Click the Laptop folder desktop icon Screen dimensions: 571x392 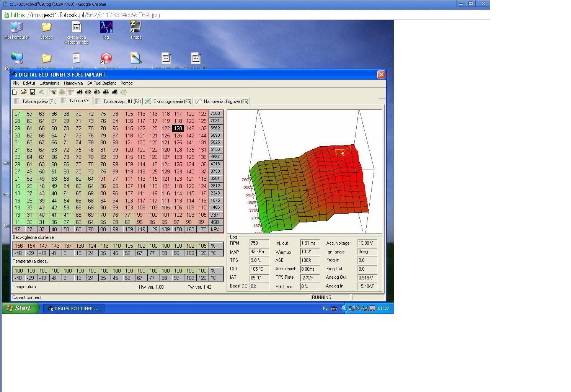pyautogui.click(x=46, y=30)
